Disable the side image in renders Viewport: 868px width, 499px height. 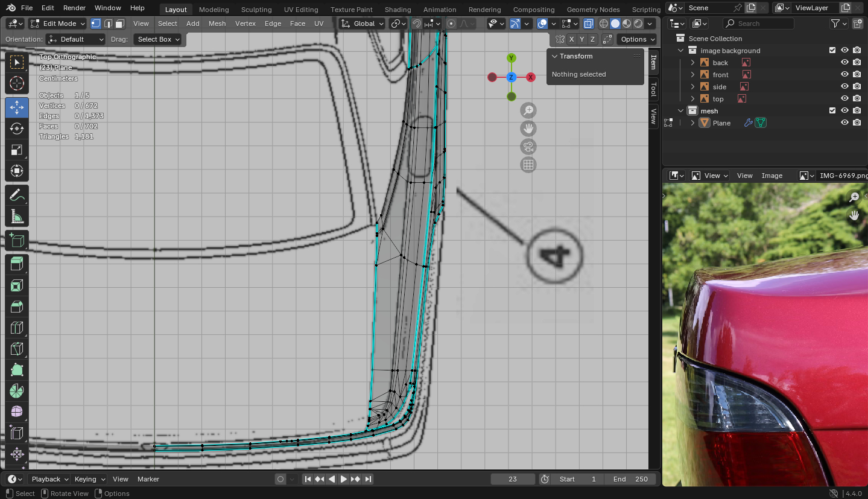pyautogui.click(x=857, y=87)
